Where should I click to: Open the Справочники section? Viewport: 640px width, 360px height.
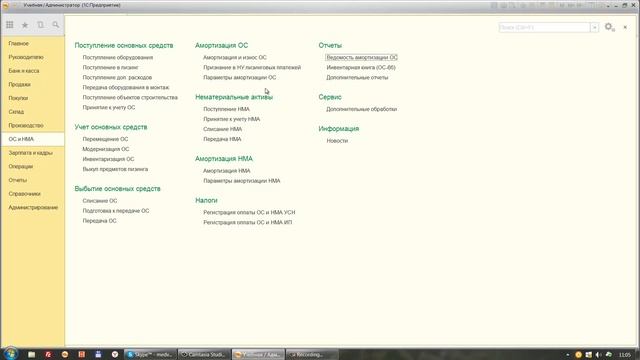click(24, 194)
